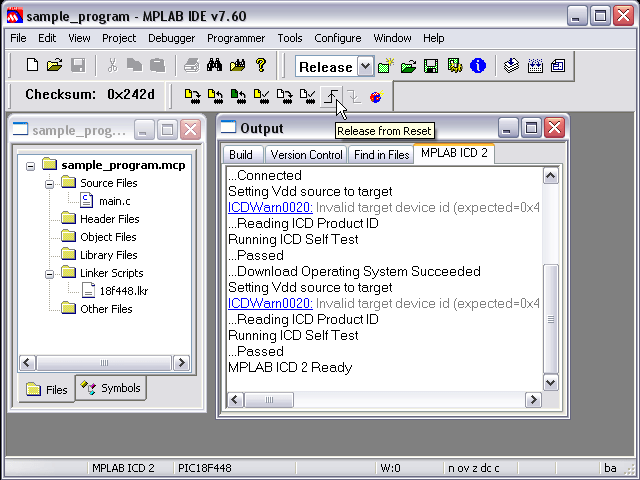The width and height of the screenshot is (640, 480).
Task: Open the Project menu
Action: tap(119, 38)
